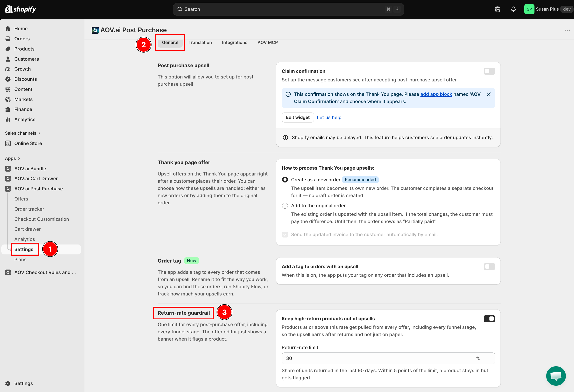This screenshot has width=574, height=392.
Task: Click the bottom Settings gear icon
Action: pos(8,383)
